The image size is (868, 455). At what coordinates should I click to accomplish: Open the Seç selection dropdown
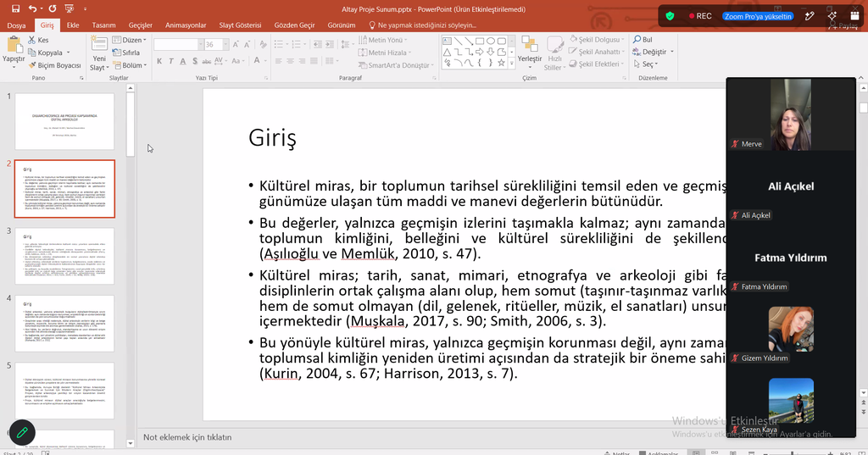click(x=645, y=64)
